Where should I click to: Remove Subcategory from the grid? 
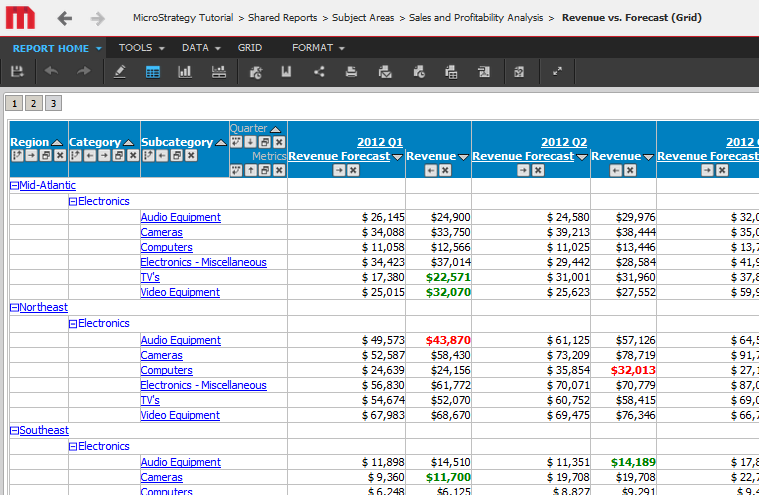click(191, 156)
